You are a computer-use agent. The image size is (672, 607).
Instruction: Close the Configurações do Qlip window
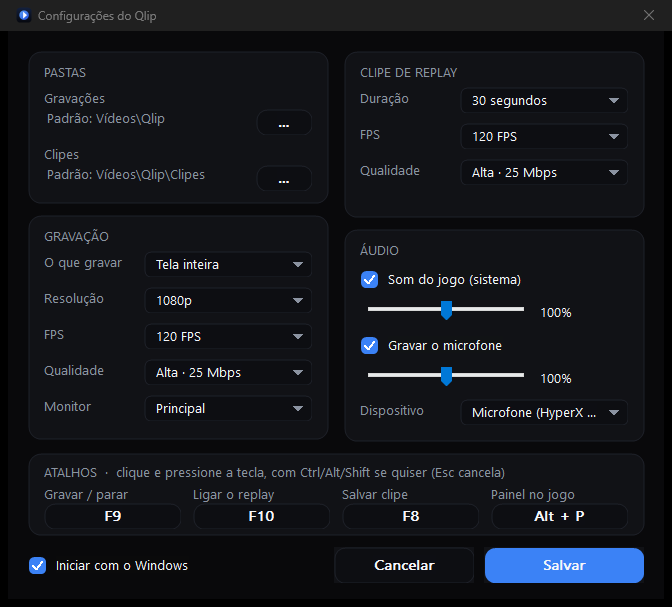point(648,15)
